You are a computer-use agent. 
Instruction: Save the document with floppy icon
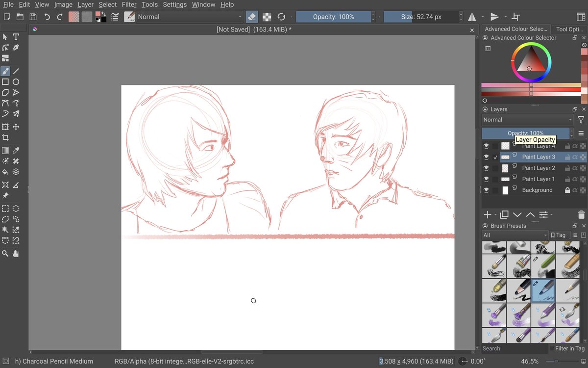tap(33, 17)
